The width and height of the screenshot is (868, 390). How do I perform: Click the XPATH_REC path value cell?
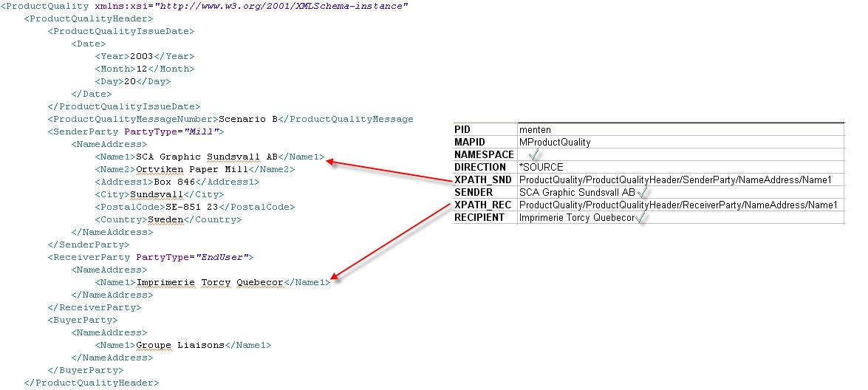(x=678, y=205)
